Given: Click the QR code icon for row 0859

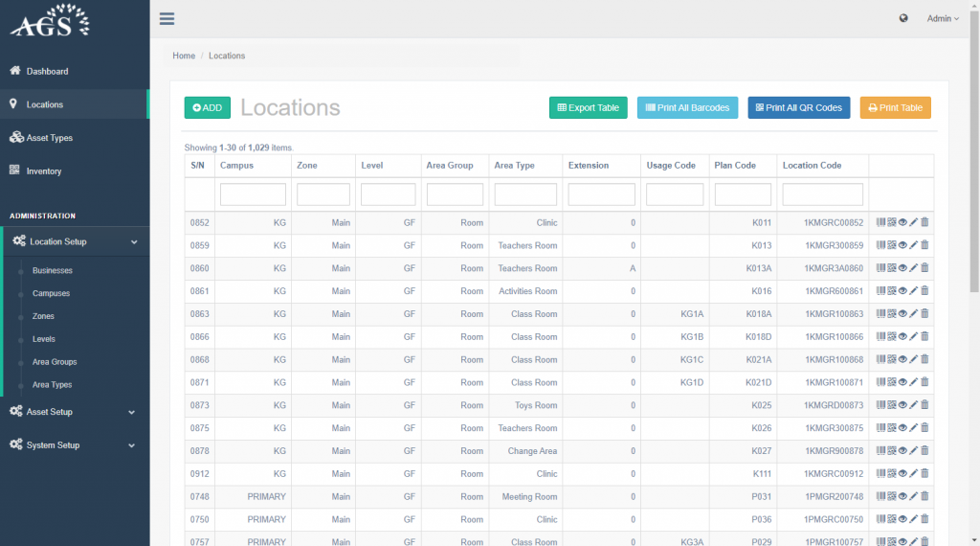Looking at the screenshot, I should click(x=891, y=245).
